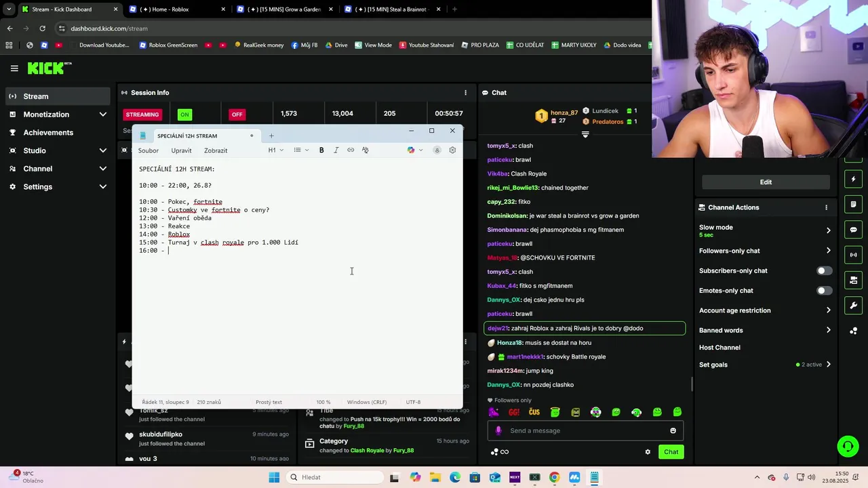
Task: Open Windows Start menu
Action: click(274, 477)
